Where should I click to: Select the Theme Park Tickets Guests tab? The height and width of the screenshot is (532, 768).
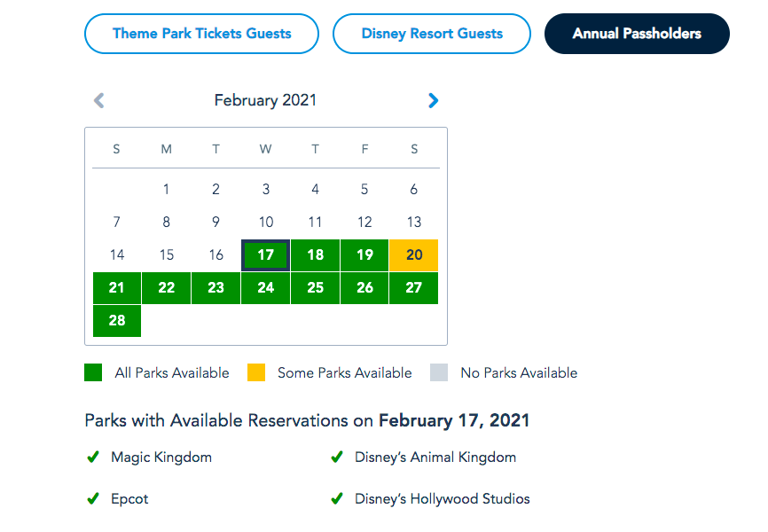pyautogui.click(x=201, y=35)
